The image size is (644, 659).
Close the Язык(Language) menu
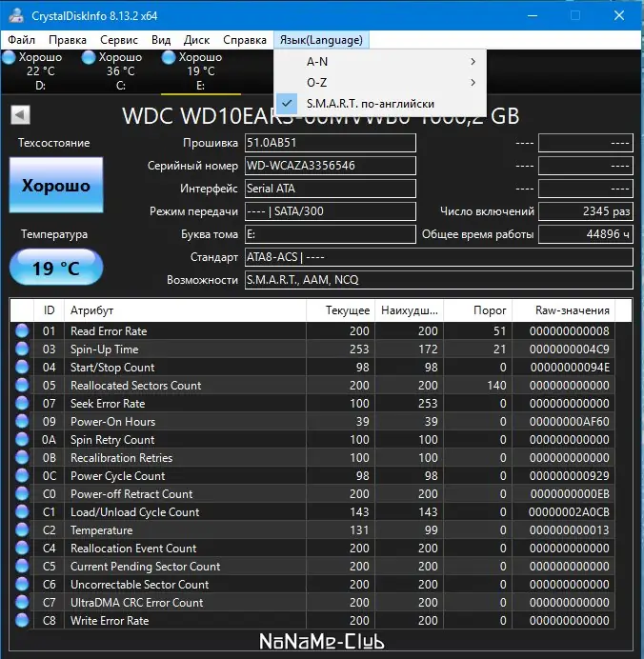(321, 40)
